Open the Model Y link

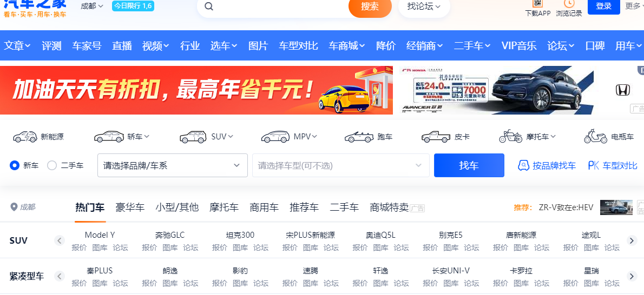point(100,235)
